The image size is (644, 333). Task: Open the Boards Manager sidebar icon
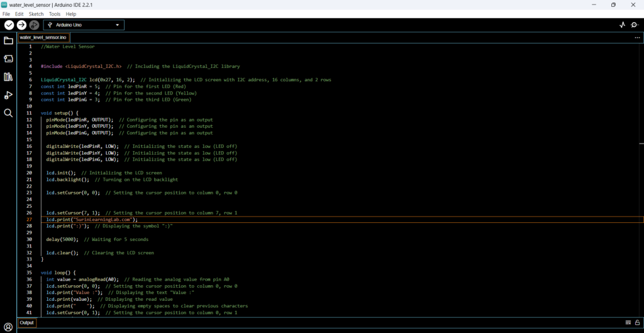click(8, 59)
